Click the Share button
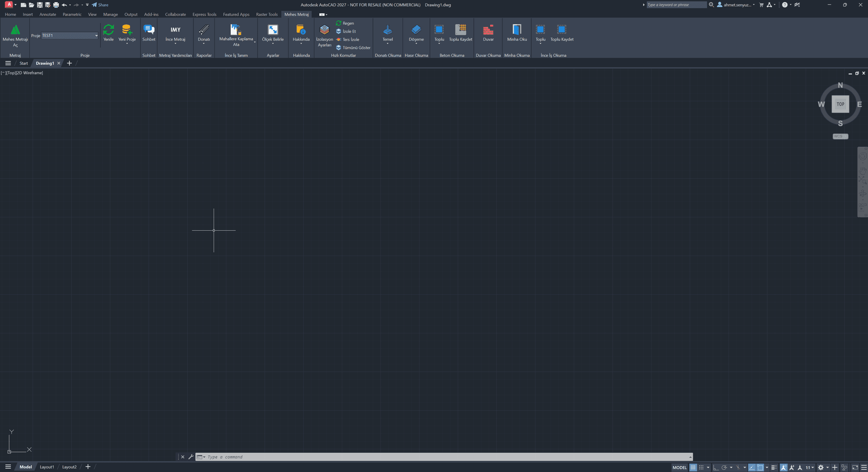The width and height of the screenshot is (868, 472). click(100, 5)
